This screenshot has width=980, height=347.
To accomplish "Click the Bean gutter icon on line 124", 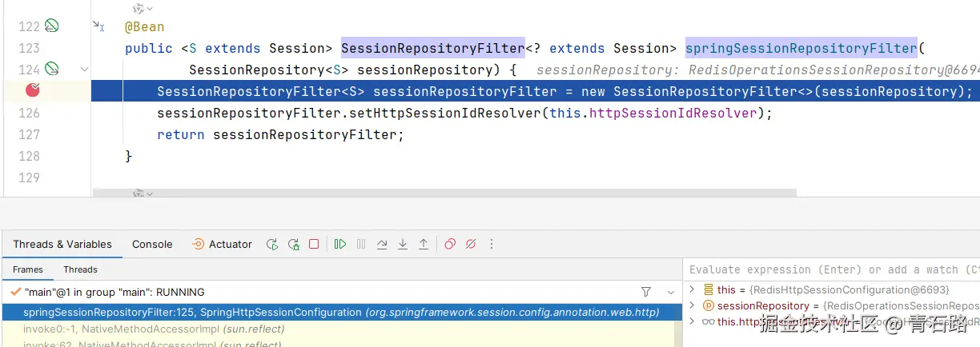I will [x=51, y=70].
